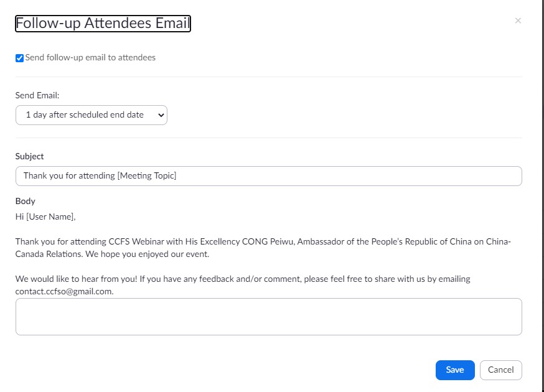Viewport: 544px width, 392px height.
Task: Click the contact.ccfso@gmail.com email address
Action: tap(64, 291)
